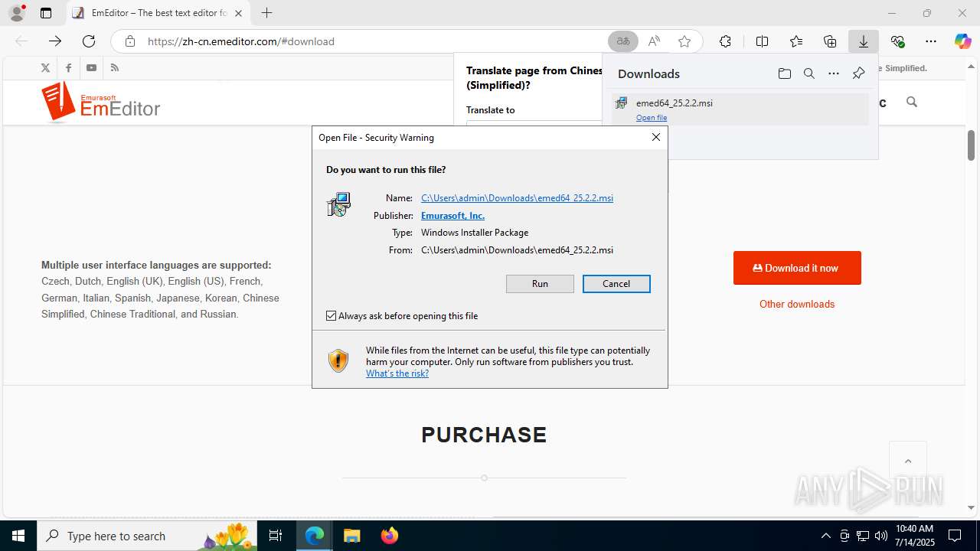Pin the Downloads panel
The image size is (980, 551).
tap(858, 73)
